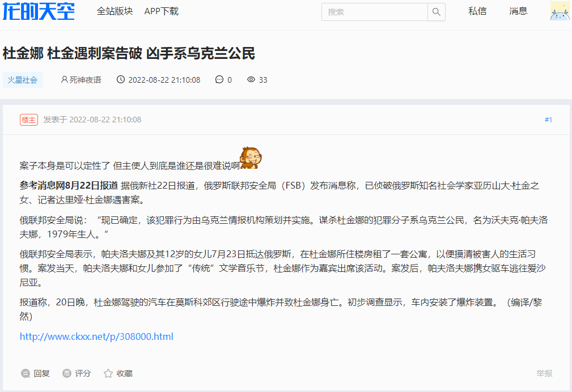Click the user icon beside 死神夜语
Screen dimensions: 572x392
click(x=64, y=79)
